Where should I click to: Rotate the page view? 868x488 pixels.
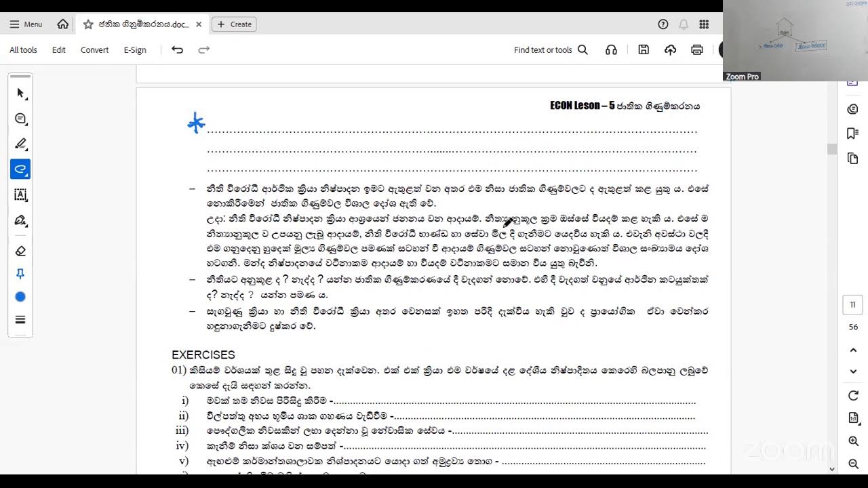click(x=853, y=396)
